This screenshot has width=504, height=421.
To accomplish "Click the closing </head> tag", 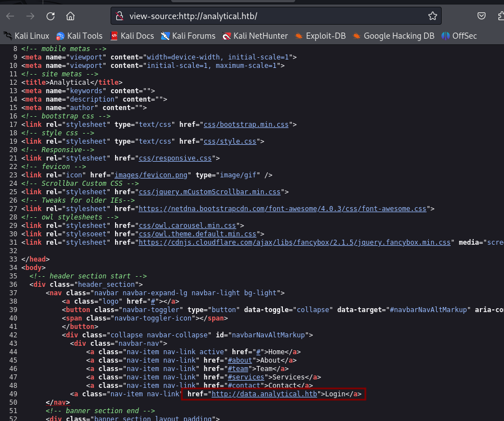I will (x=35, y=259).
